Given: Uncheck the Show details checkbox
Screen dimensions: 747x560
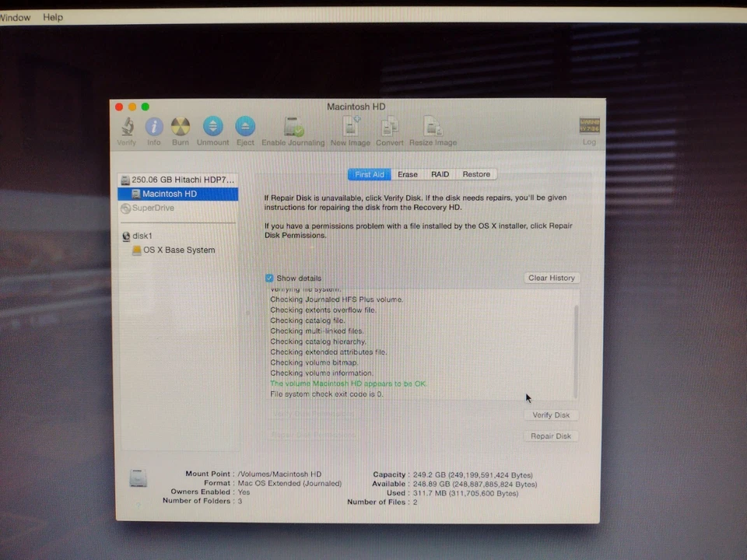Looking at the screenshot, I should pyautogui.click(x=269, y=278).
